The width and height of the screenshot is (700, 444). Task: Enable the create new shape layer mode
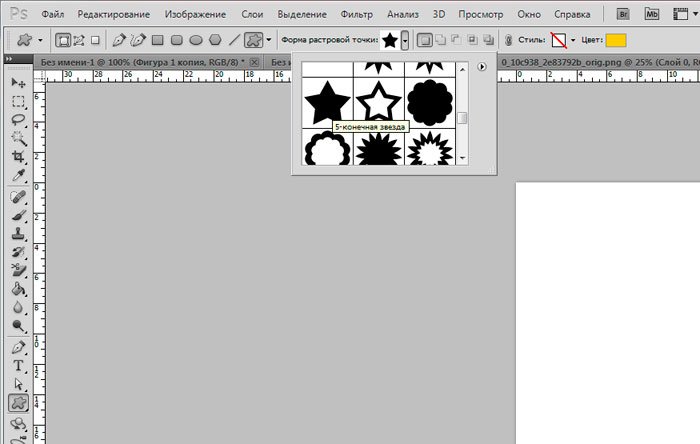click(x=425, y=40)
